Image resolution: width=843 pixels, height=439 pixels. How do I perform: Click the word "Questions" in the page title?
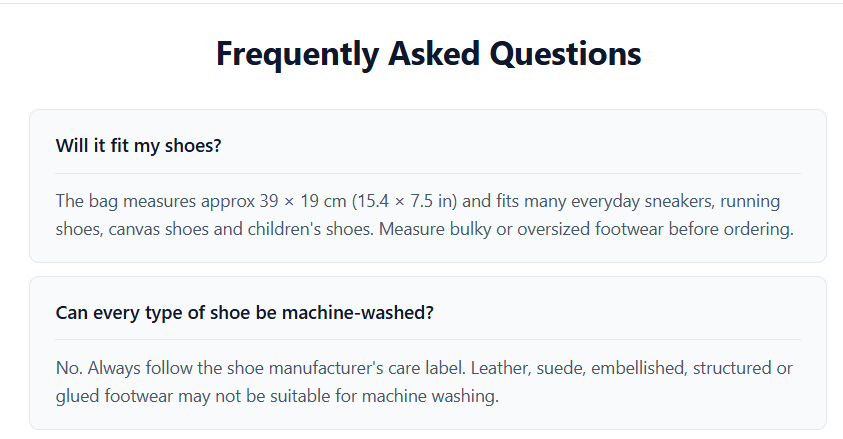(x=566, y=53)
